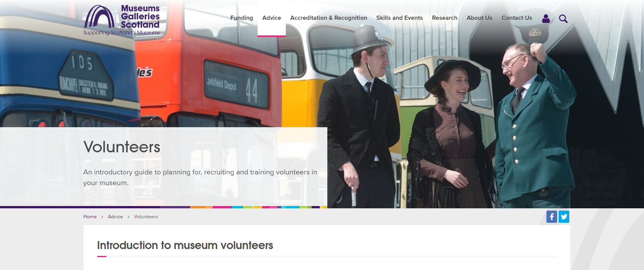Screen dimensions: 644x270
Task: Click Home breadcrumb link
Action: coord(90,217)
